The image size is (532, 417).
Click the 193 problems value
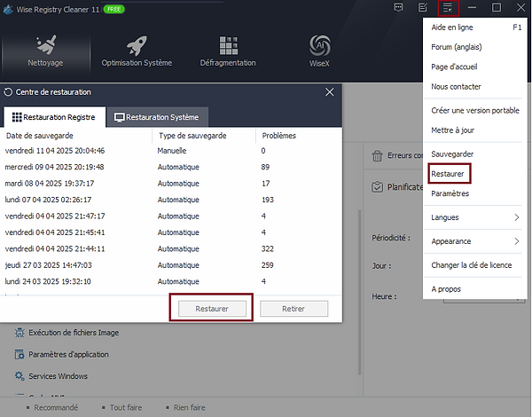click(x=268, y=200)
